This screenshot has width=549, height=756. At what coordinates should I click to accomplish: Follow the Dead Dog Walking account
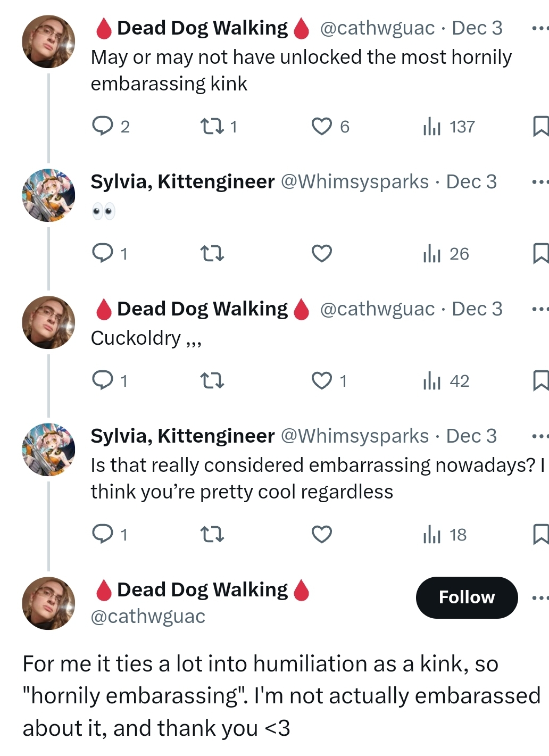tap(467, 597)
